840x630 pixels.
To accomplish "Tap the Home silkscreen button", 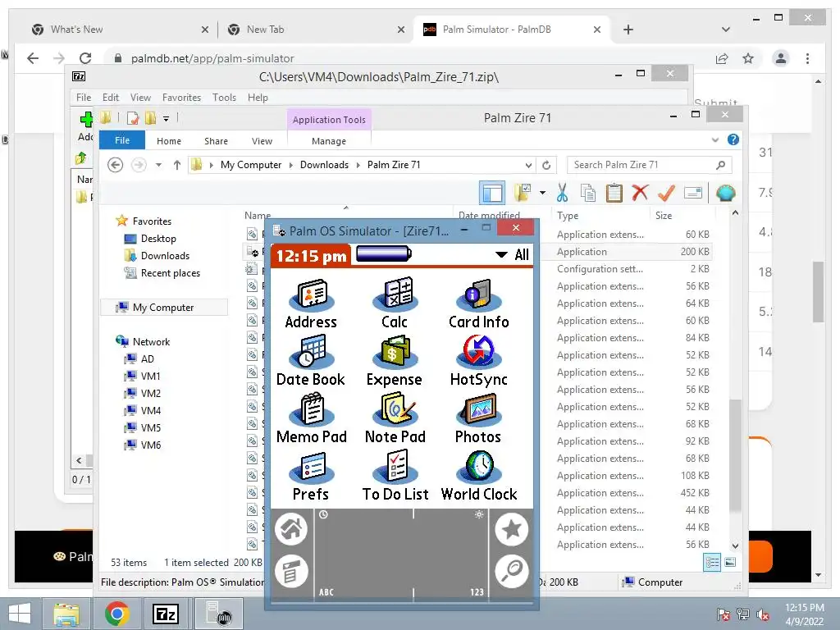I will coord(291,529).
